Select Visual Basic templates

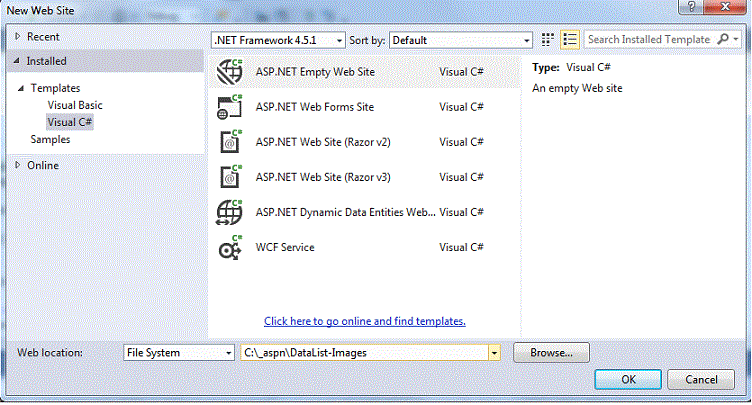click(75, 105)
